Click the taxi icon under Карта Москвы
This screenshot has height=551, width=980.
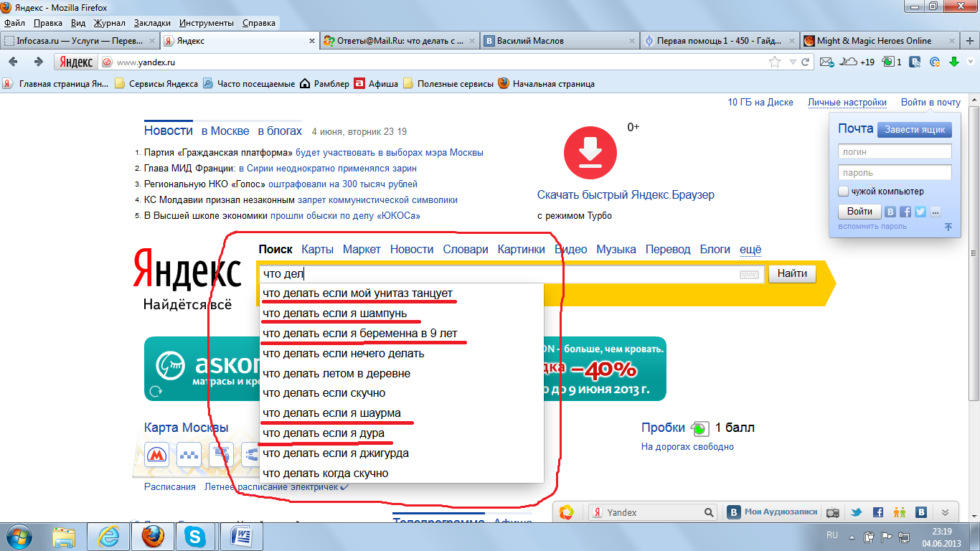[189, 454]
